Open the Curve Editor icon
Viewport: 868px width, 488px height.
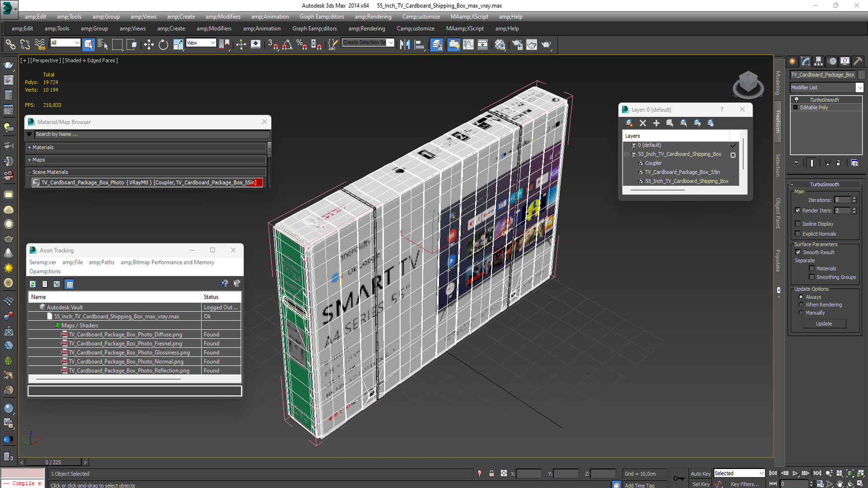(468, 44)
